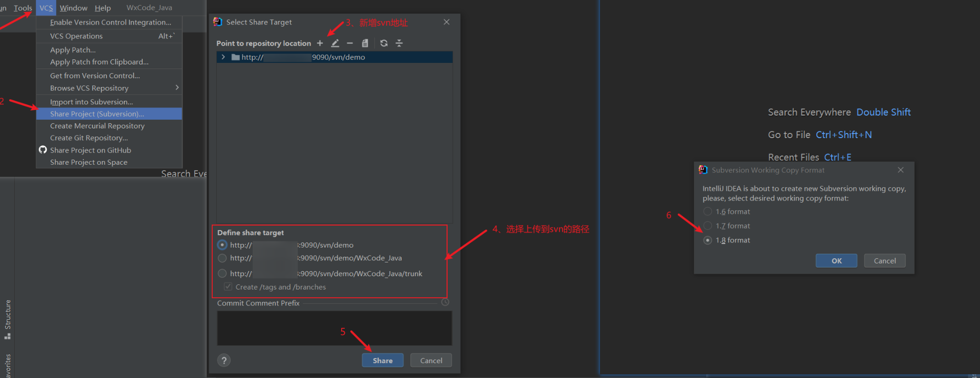
Task: Select 1.7 format working copy option
Action: coord(708,226)
